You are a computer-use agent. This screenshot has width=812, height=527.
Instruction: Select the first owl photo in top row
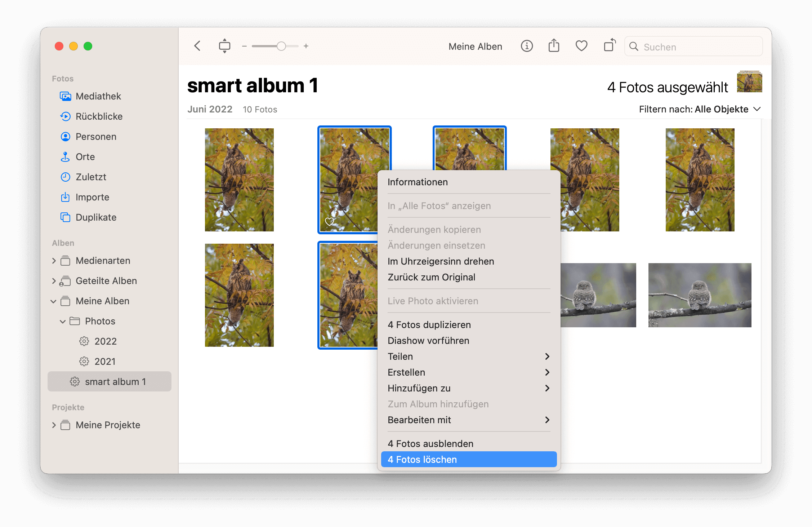pos(239,180)
